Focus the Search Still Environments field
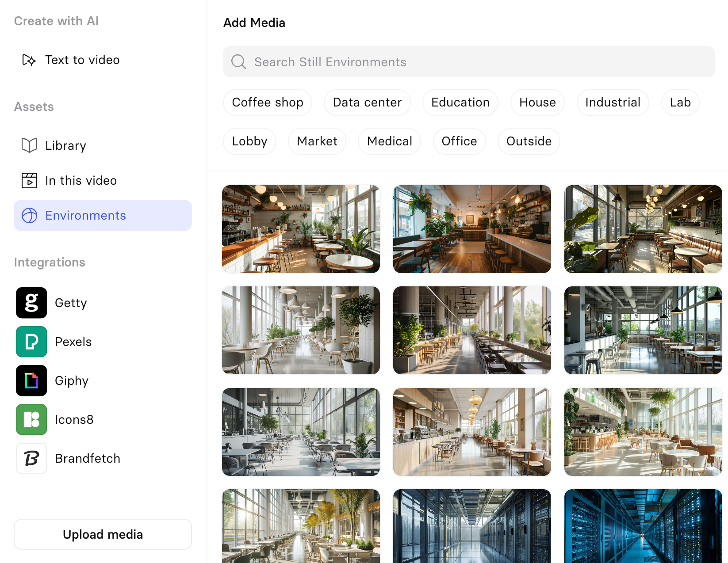This screenshot has width=728, height=563. [x=469, y=62]
